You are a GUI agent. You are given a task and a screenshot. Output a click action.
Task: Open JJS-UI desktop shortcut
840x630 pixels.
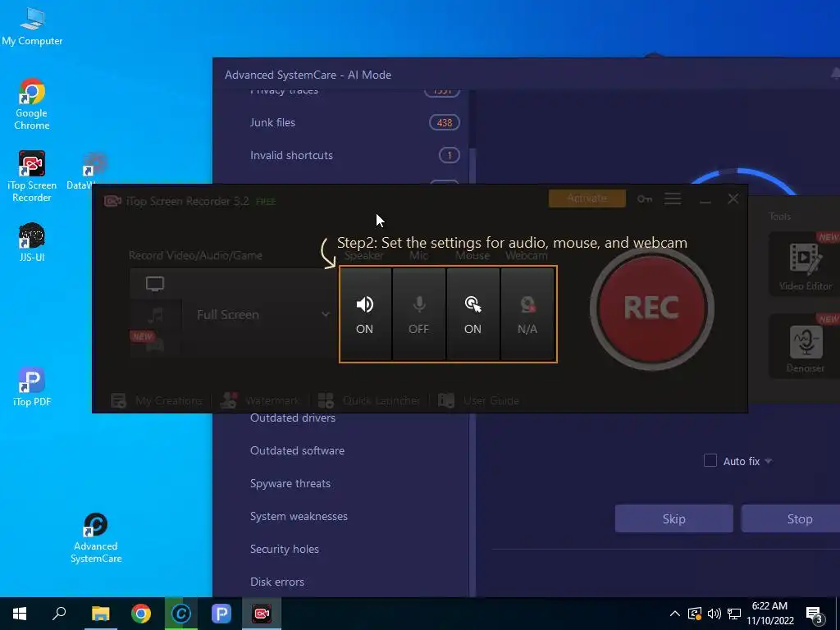pyautogui.click(x=32, y=242)
